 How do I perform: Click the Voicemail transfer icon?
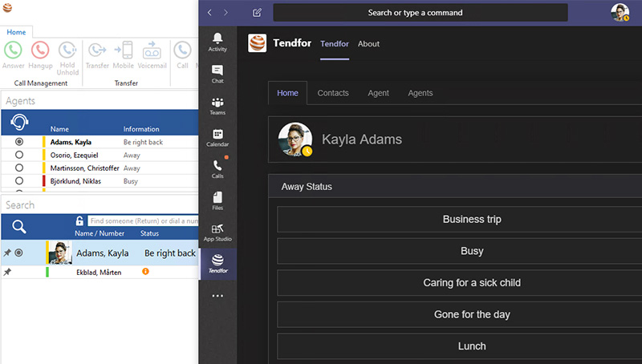click(152, 51)
